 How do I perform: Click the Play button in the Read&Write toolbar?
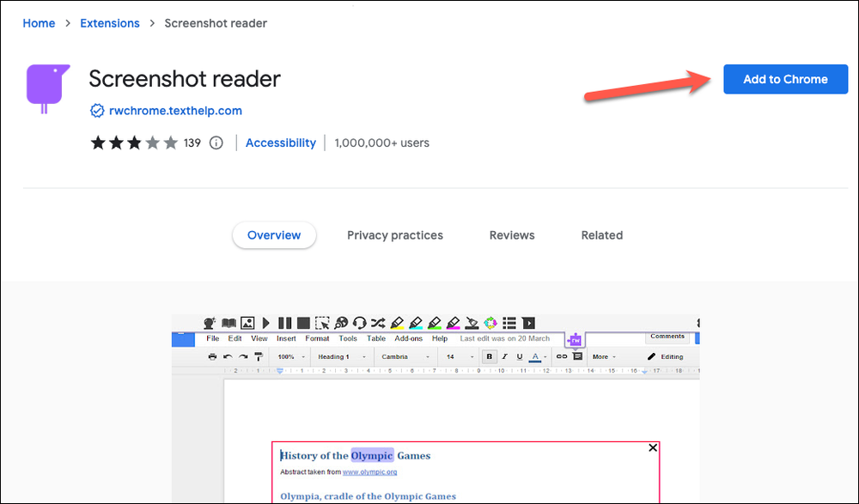(265, 323)
